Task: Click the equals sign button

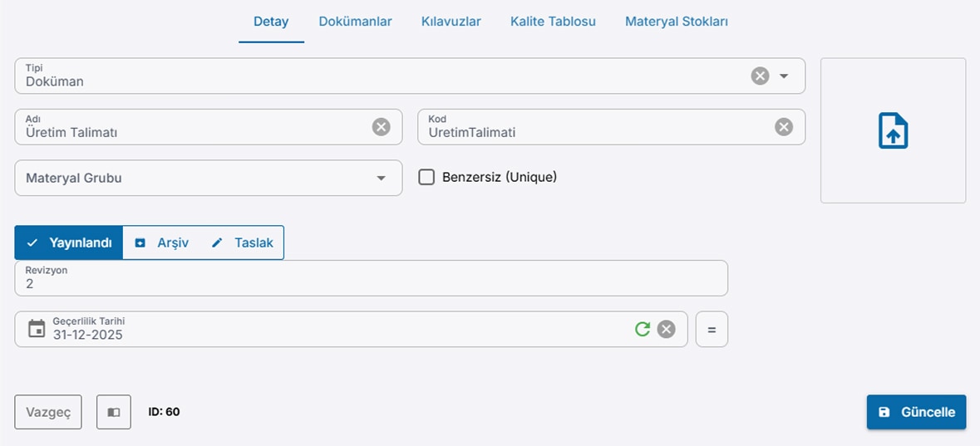Action: pyautogui.click(x=712, y=329)
